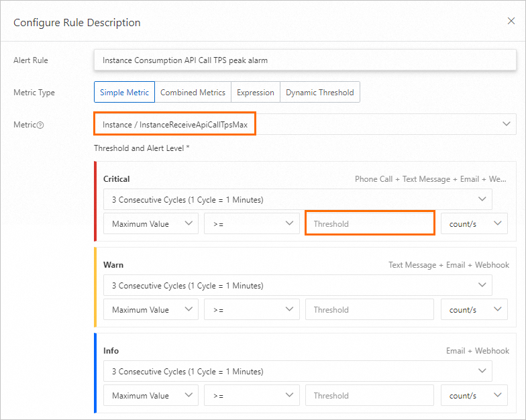Switch to the Expression tab
Viewport: 526px width, 420px height.
255,93
